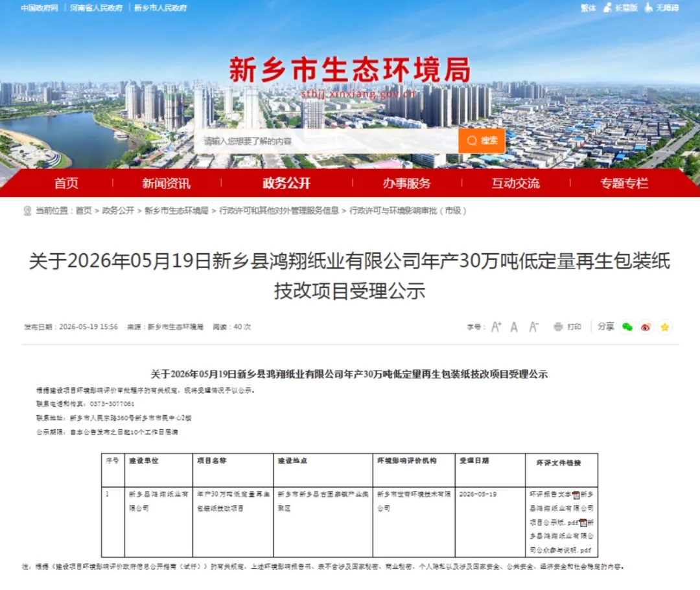Click the footnote starting 注：根据
Viewport: 700px width, 590px height.
(x=323, y=567)
